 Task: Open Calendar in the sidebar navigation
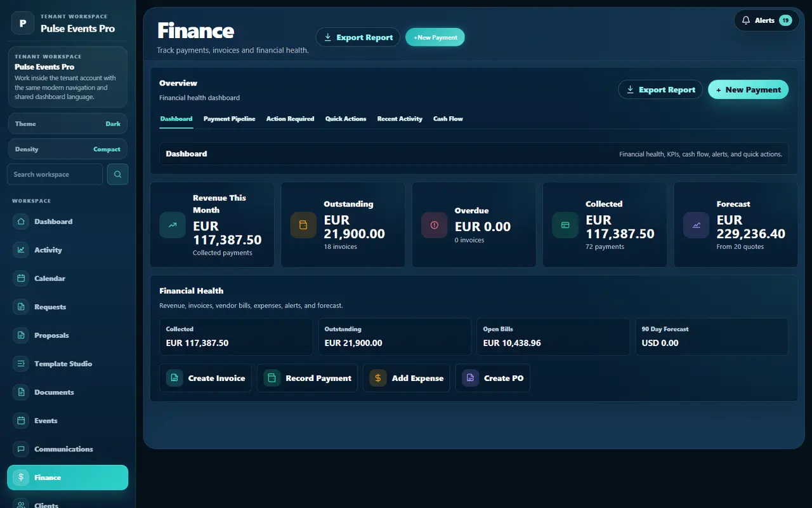[x=68, y=279]
